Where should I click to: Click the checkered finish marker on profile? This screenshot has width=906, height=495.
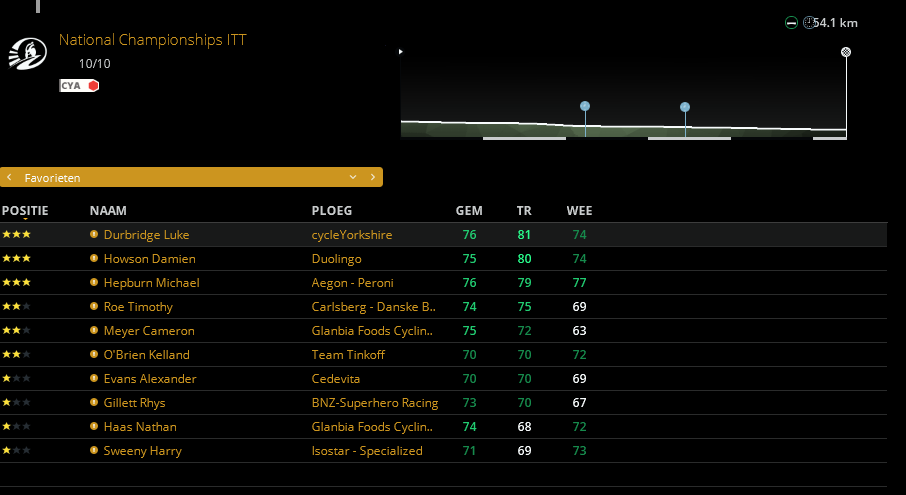coord(846,51)
